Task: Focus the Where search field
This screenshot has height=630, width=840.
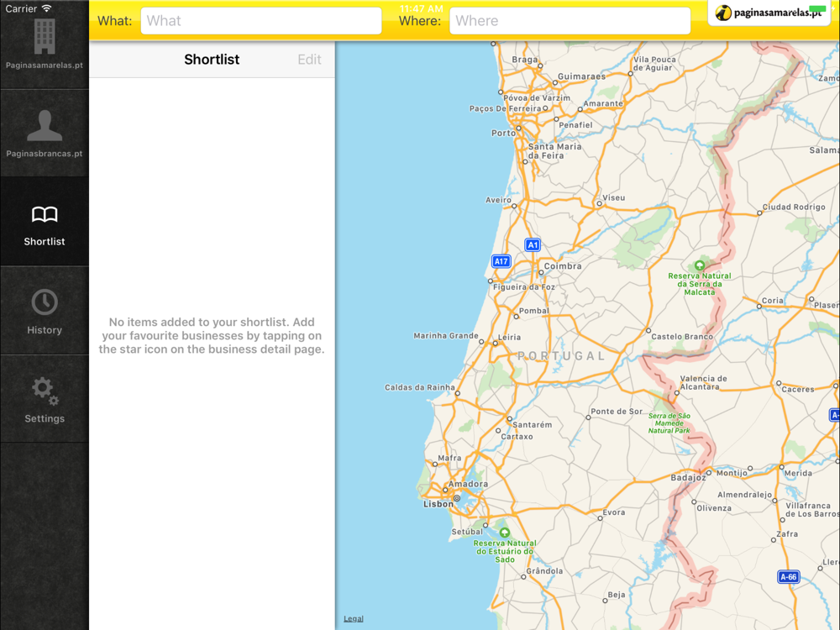Action: 570,21
